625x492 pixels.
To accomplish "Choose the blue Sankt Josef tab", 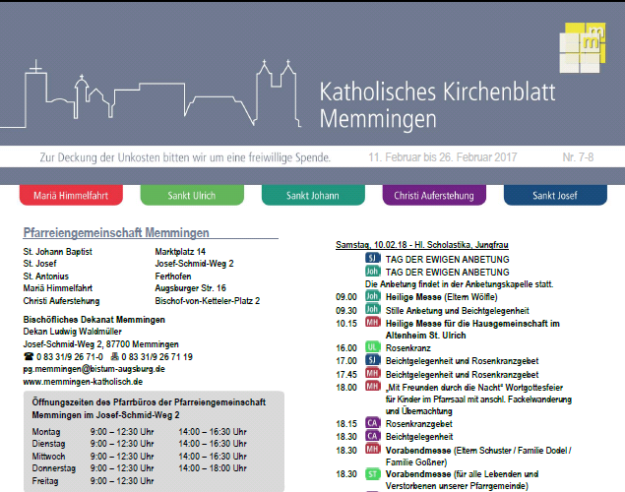I will 555,195.
